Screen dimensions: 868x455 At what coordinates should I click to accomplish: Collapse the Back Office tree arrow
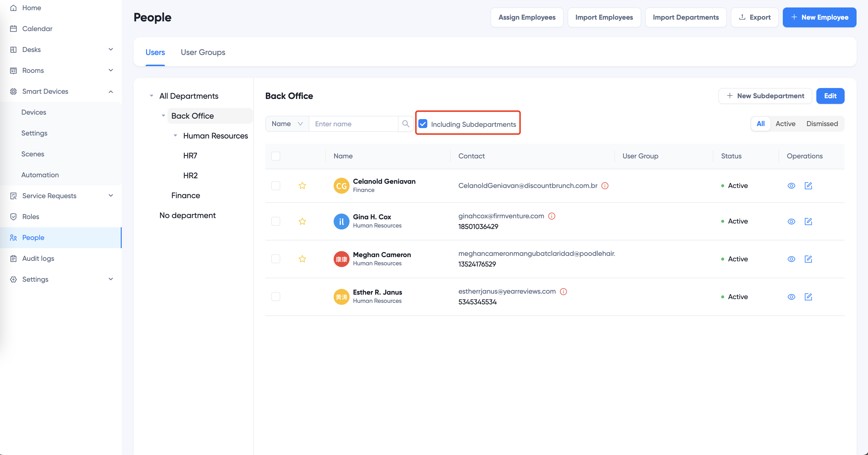[x=163, y=116]
